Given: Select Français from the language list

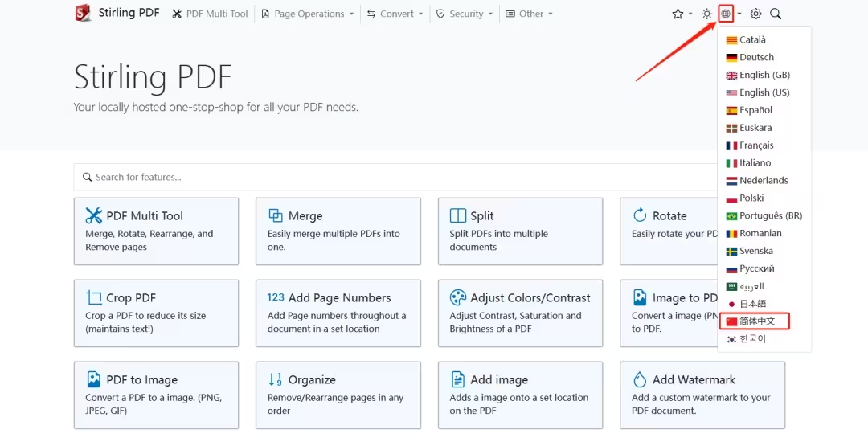Looking at the screenshot, I should [x=755, y=145].
